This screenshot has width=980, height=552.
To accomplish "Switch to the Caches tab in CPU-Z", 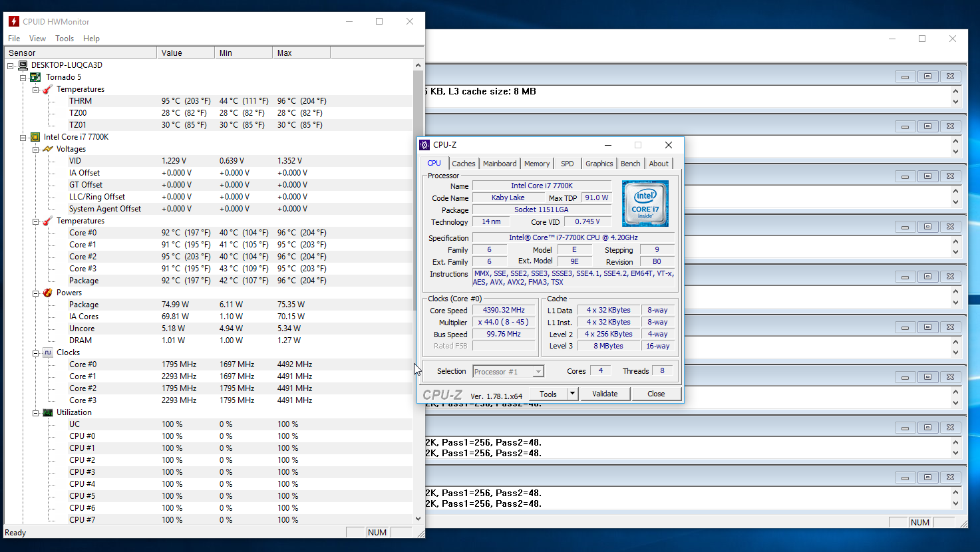I will pos(464,164).
